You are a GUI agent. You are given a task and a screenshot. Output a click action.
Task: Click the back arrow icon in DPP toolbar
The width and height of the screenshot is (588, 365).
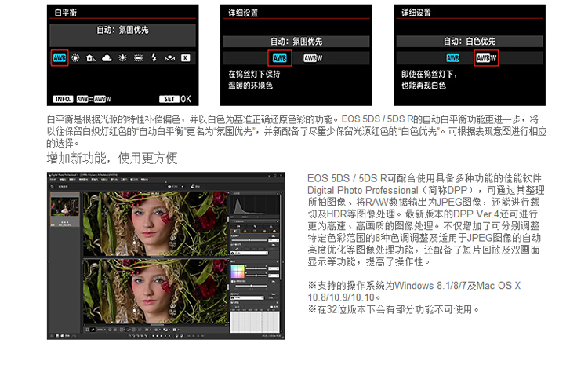52,186
